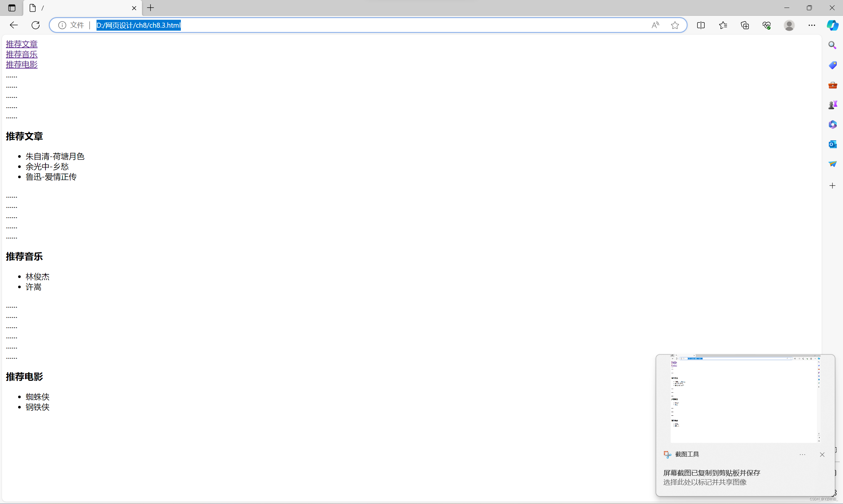
Task: Open the Favorites list icon
Action: pos(723,25)
